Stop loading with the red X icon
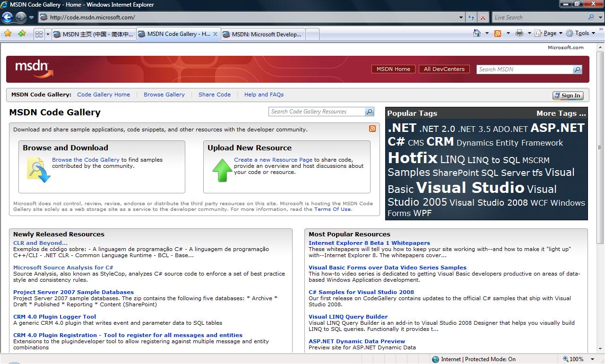This screenshot has height=364, width=605. (483, 17)
